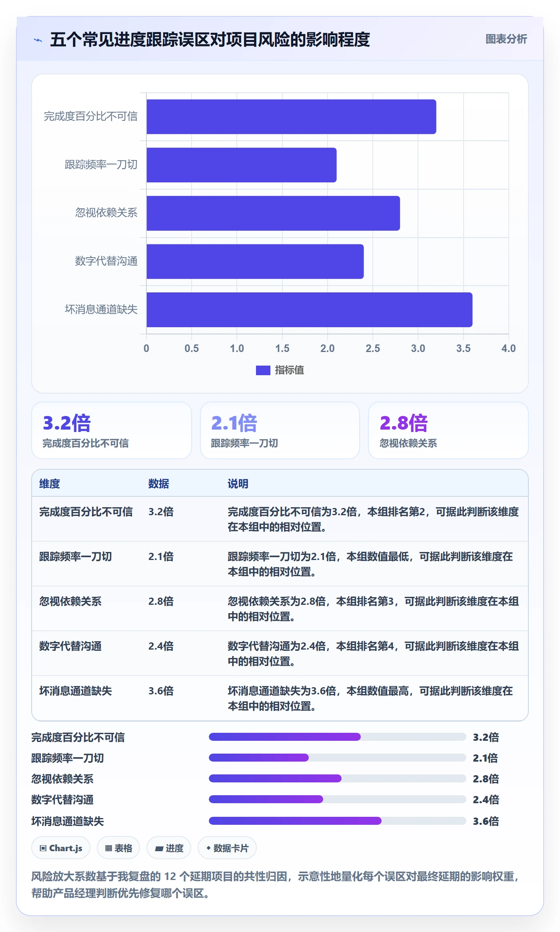
Task: Select the 数据卡片 tag
Action: coord(227,848)
